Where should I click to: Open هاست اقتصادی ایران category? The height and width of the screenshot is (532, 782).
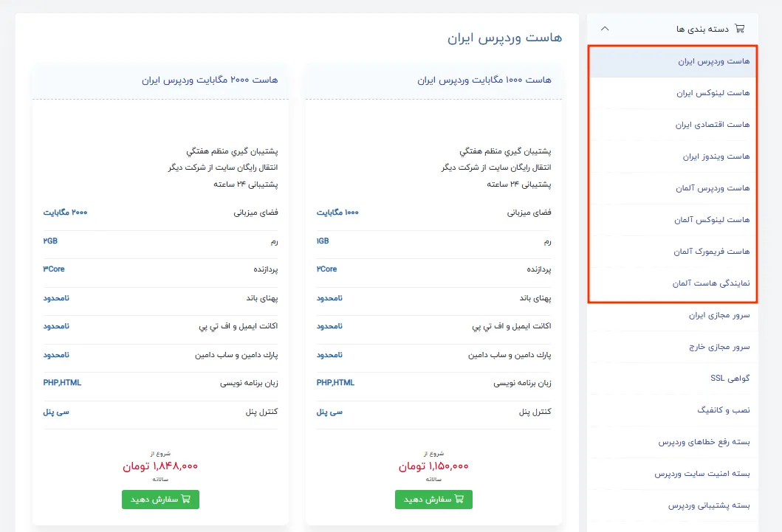point(673,125)
